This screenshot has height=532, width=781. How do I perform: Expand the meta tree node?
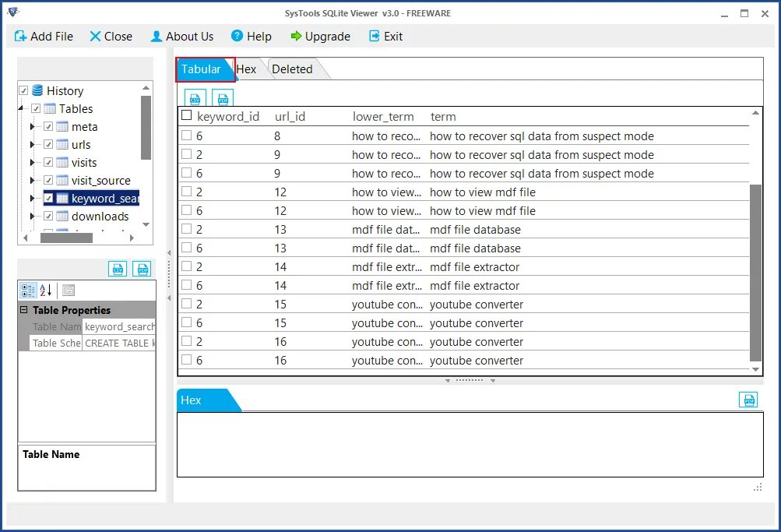pyautogui.click(x=33, y=126)
